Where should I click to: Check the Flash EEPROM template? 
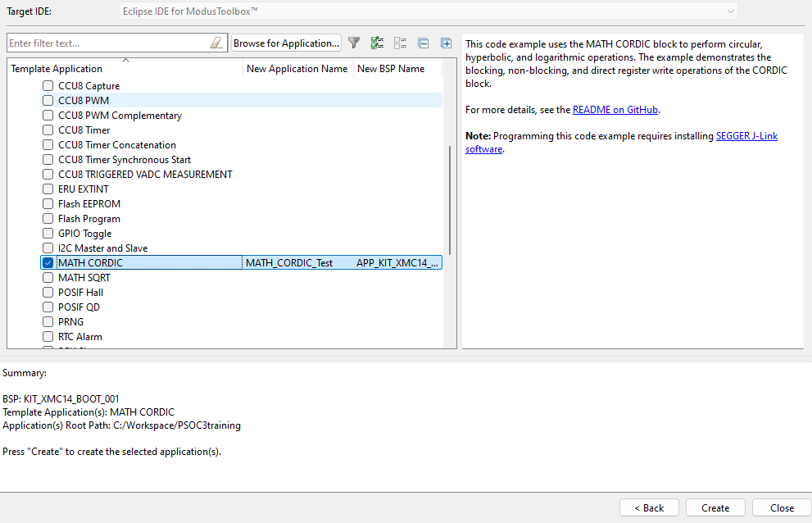(48, 204)
